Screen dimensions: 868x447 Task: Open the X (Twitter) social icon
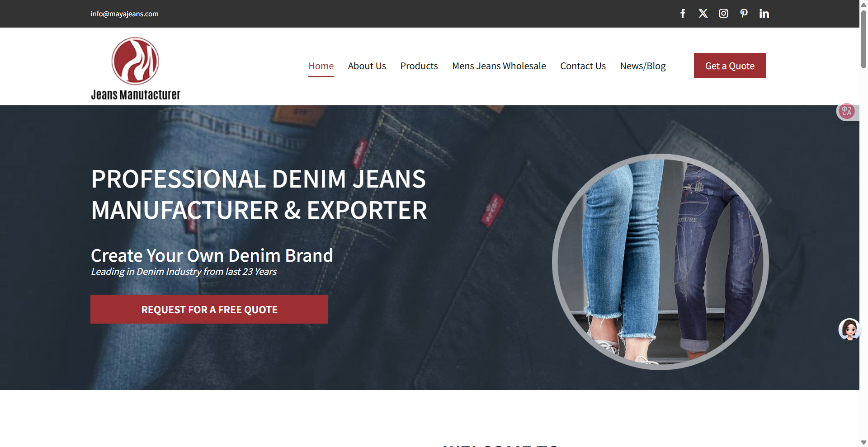(703, 14)
